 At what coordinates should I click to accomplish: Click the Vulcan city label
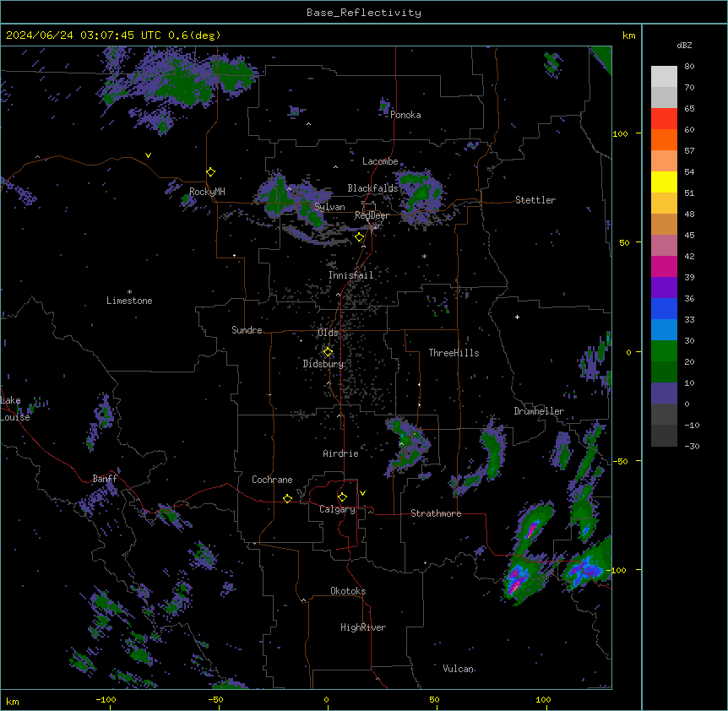(458, 669)
